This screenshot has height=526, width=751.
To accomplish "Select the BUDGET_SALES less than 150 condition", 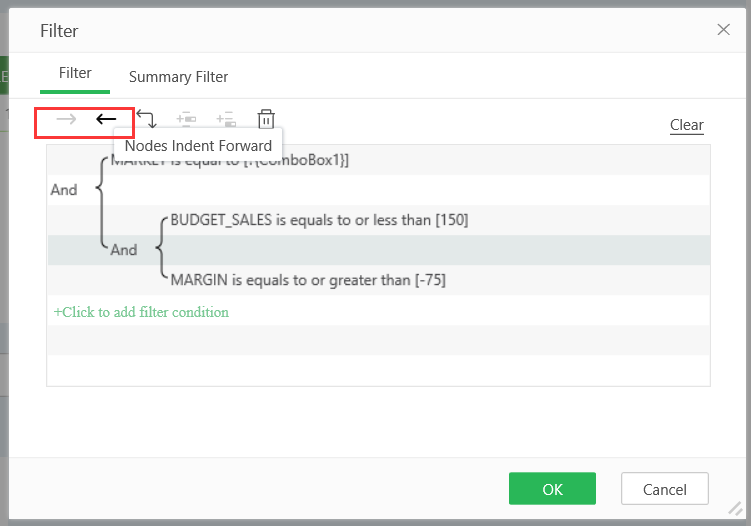I will click(x=319, y=219).
